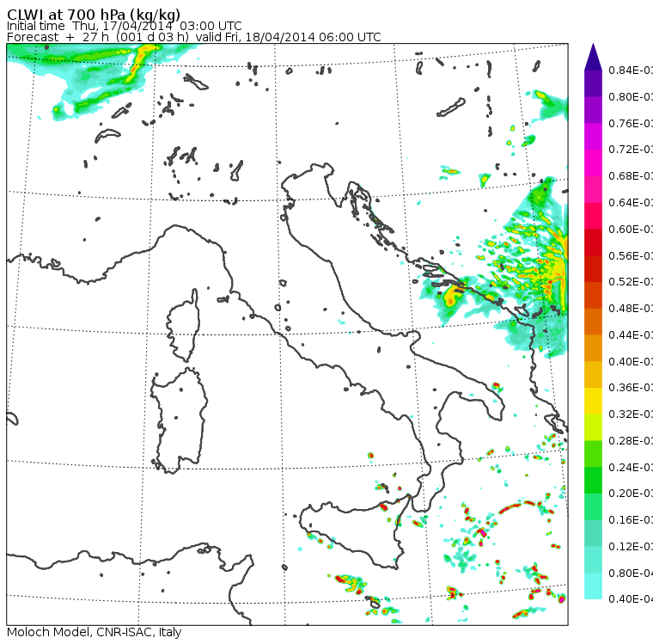Pick the lime band between 0.28E-03 and 0.32E-03
Viewport: 653px width, 644px height.
pos(593,427)
